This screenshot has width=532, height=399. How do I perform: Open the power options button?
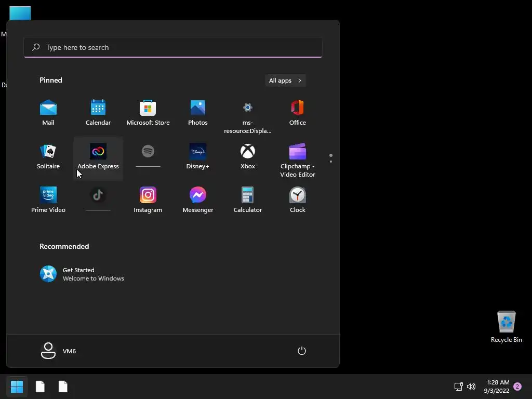(302, 351)
